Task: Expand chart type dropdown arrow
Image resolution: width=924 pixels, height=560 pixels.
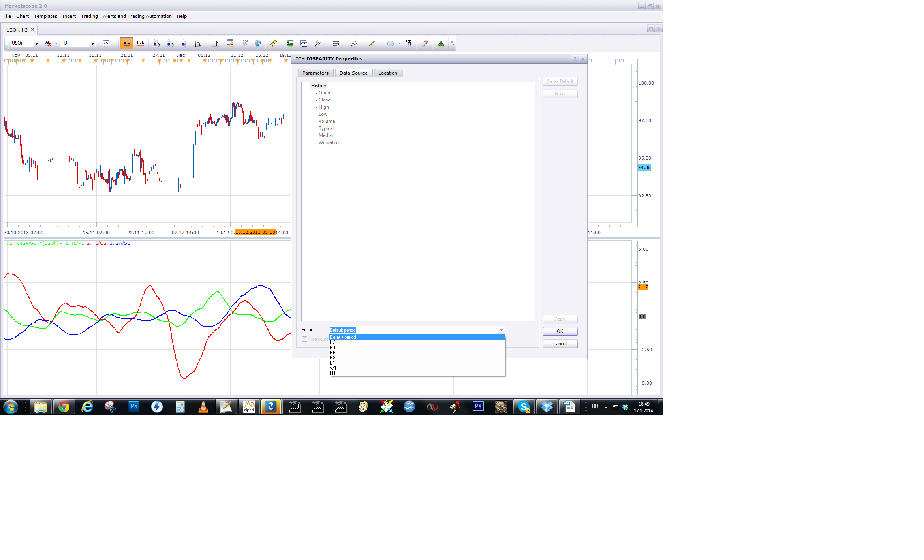Action: click(115, 43)
